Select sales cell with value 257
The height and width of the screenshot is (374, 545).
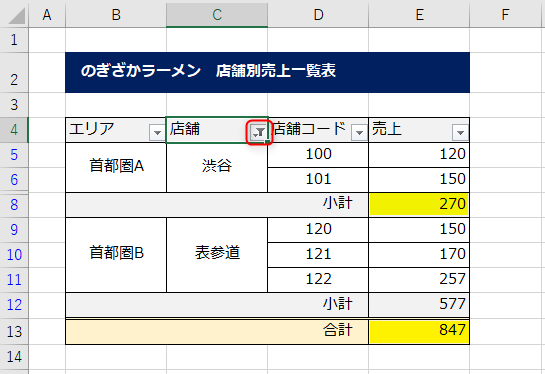[x=419, y=280]
